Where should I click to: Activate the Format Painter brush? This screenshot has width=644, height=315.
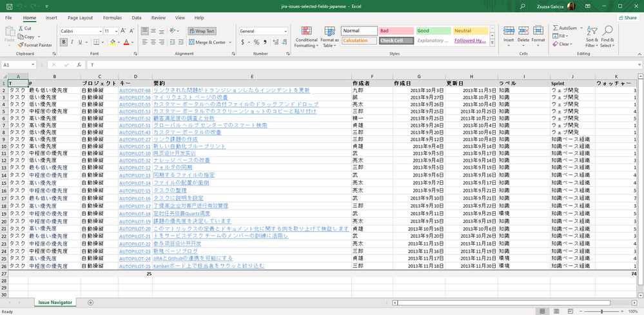point(21,45)
